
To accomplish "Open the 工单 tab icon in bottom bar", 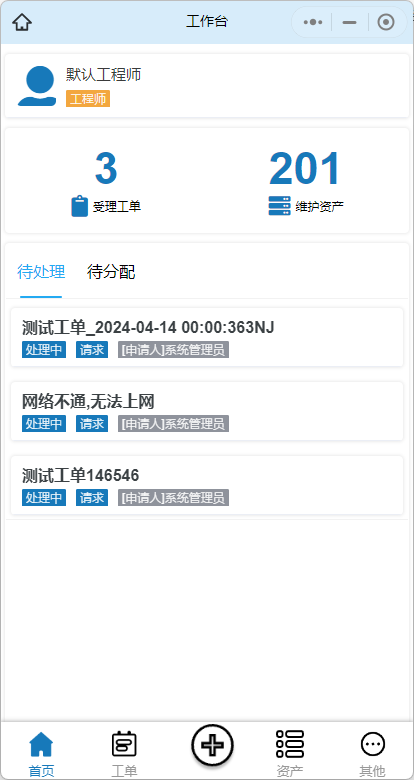I will tap(124, 744).
